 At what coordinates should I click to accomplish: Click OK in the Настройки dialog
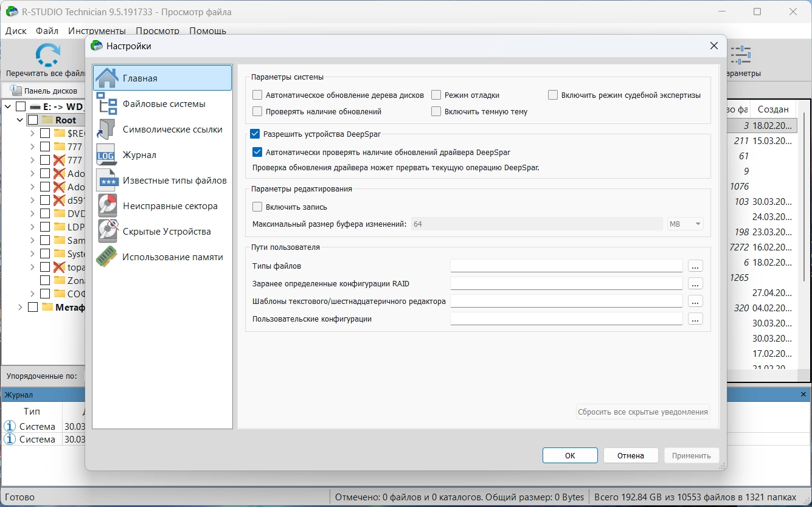pos(570,455)
